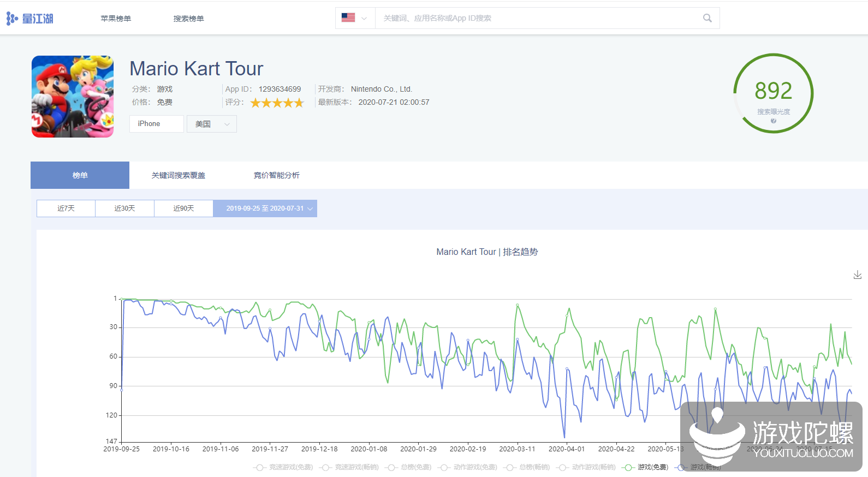Image resolution: width=868 pixels, height=477 pixels.
Task: Open the 美国 region dropdown
Action: 212,124
